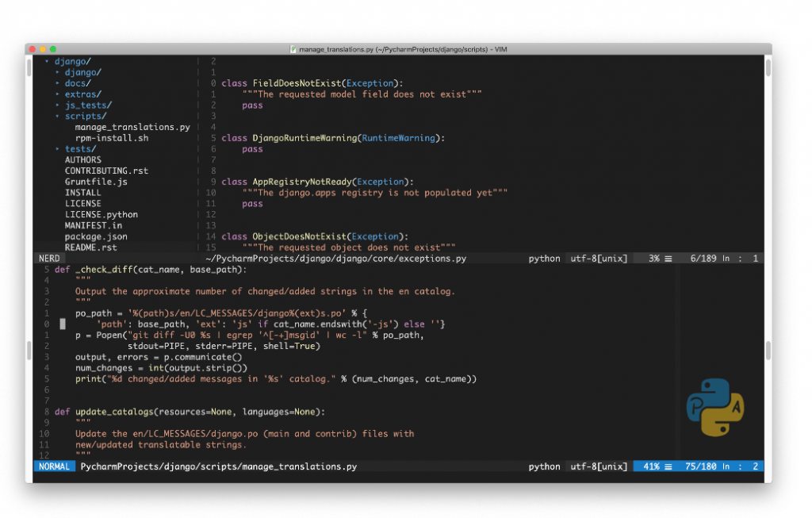
Task: Click the NERD label in the status line
Action: tap(49, 258)
